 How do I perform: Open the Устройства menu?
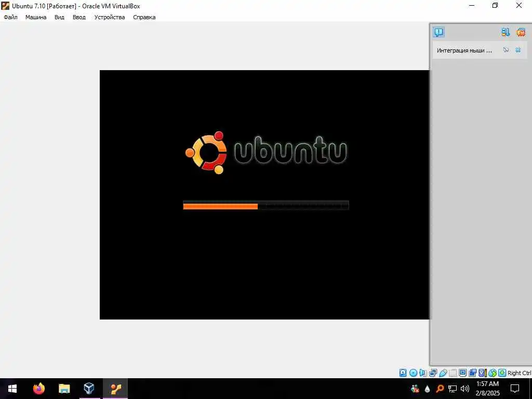coord(109,17)
